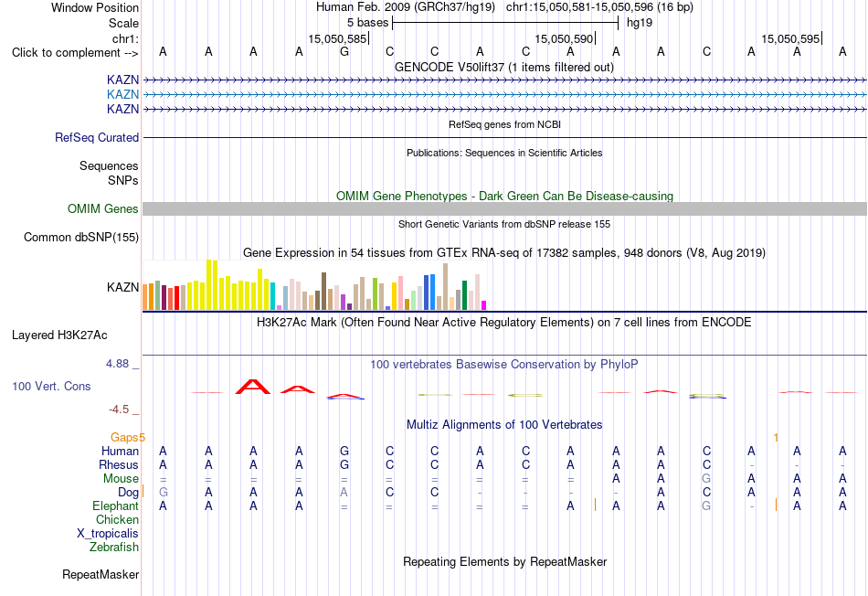Image resolution: width=868 pixels, height=596 pixels.
Task: Click the Elephant species label
Action: pos(115,506)
